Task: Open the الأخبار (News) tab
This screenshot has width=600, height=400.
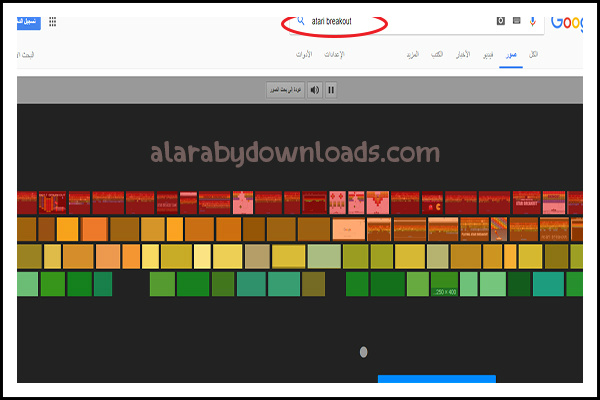Action: (x=463, y=55)
